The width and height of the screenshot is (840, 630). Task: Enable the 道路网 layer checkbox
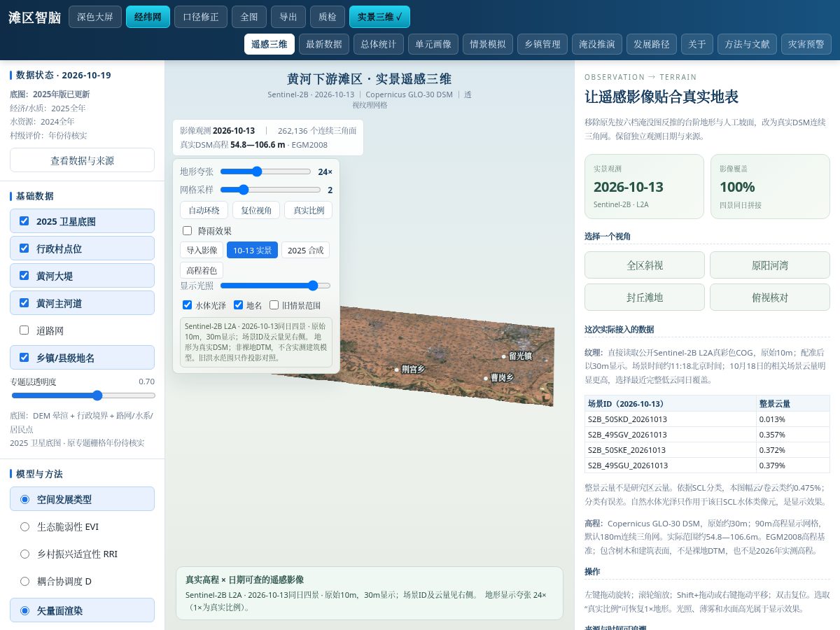(24, 330)
